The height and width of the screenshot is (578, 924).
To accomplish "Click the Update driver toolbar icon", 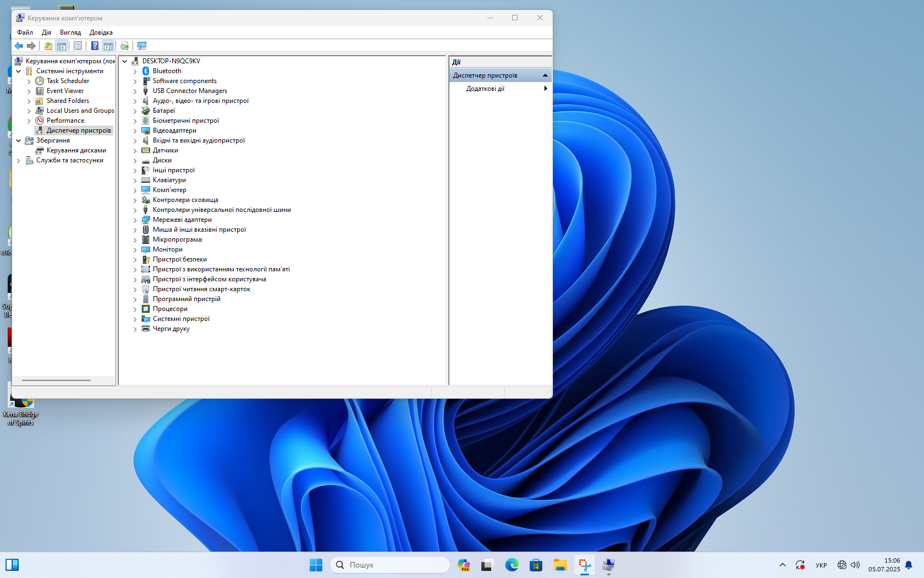I will 124,46.
